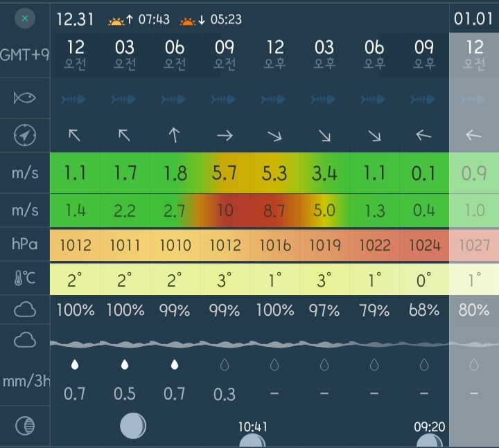
Task: Select the 01.01 date header
Action: click(x=473, y=19)
